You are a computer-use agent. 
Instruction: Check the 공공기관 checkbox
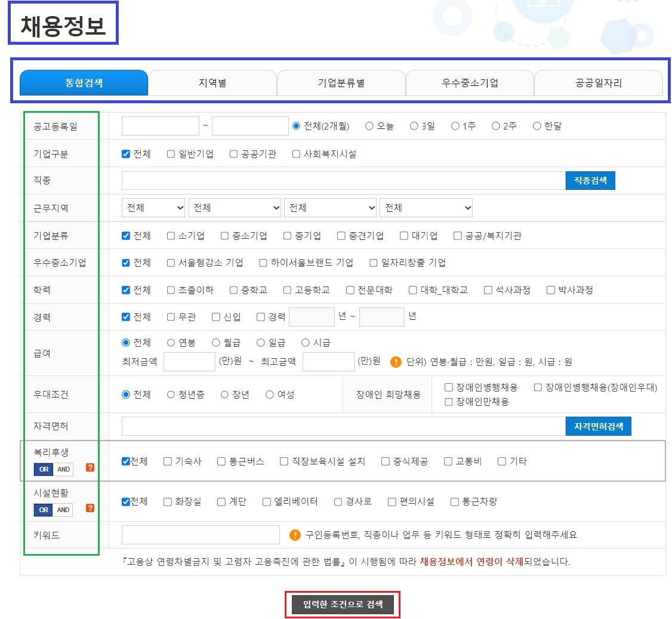tap(233, 154)
